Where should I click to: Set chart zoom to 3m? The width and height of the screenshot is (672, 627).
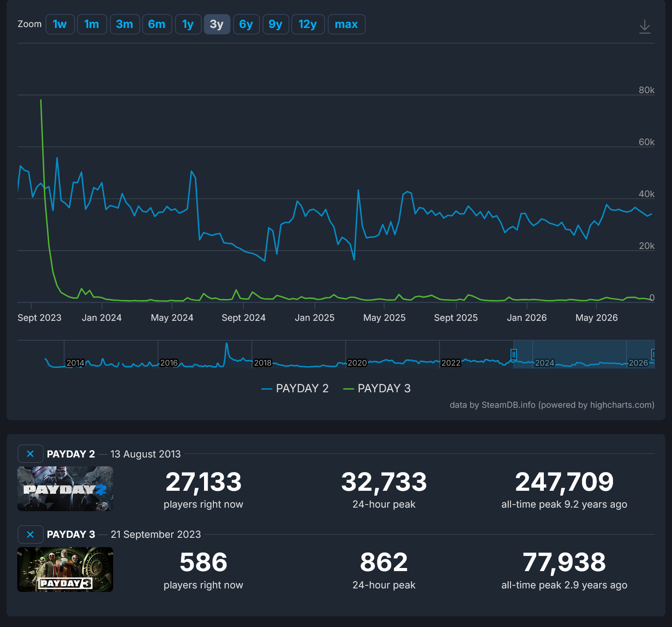coord(125,24)
